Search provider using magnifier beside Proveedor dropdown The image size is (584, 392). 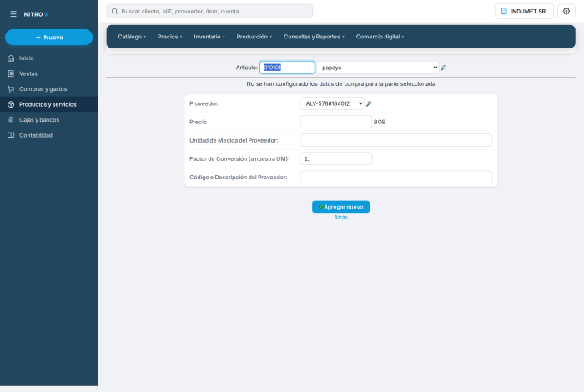point(369,104)
